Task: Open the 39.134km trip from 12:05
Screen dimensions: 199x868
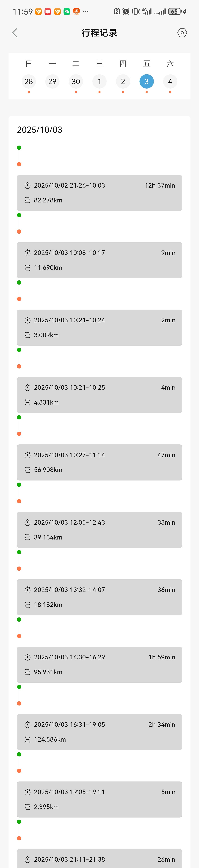Action: pos(99,530)
